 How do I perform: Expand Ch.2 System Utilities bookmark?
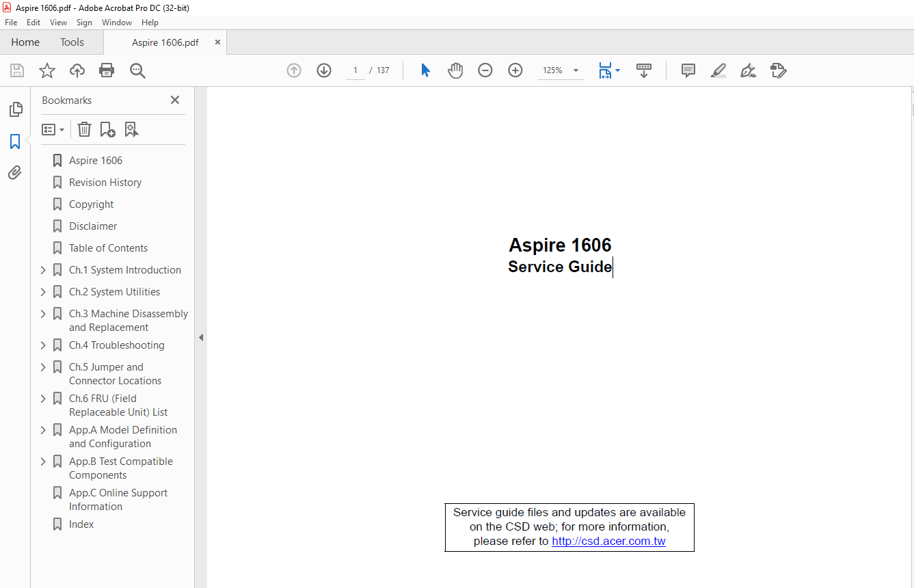[43, 292]
